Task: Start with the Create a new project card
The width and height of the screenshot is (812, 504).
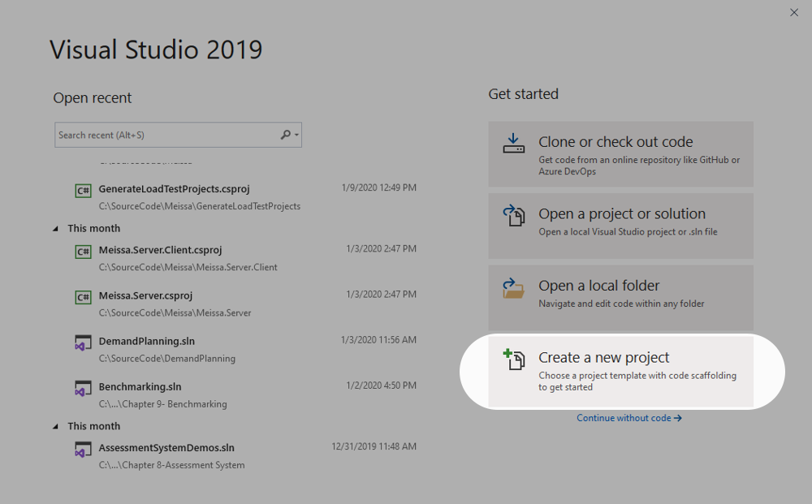Action: [x=620, y=371]
